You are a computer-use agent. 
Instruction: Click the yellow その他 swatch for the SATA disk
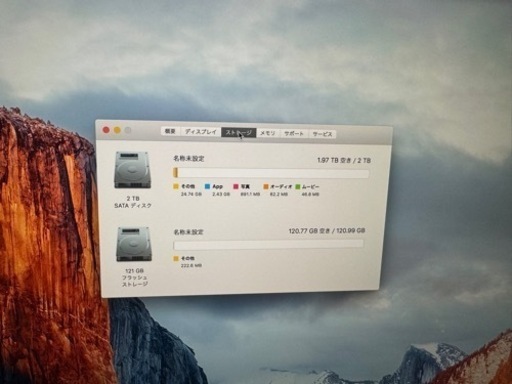tap(176, 186)
